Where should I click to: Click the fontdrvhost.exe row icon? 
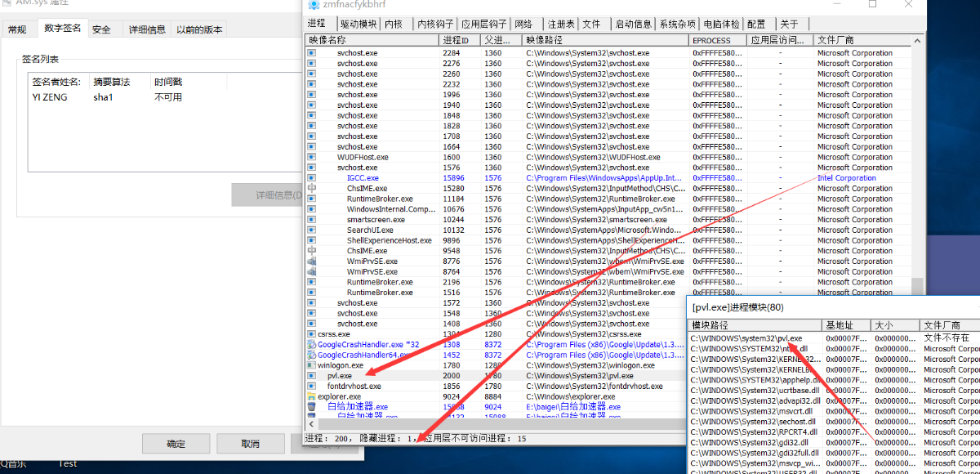[311, 386]
